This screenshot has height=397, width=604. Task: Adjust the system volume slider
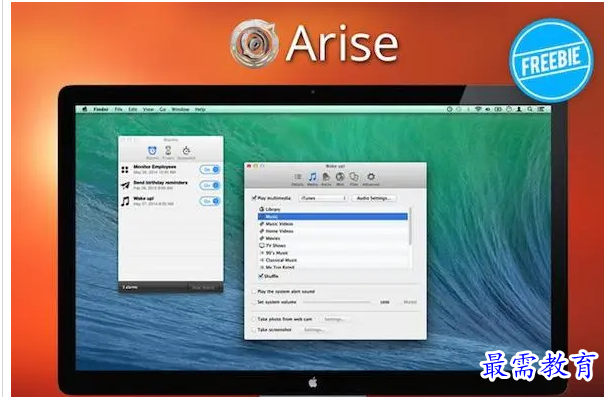(337, 302)
